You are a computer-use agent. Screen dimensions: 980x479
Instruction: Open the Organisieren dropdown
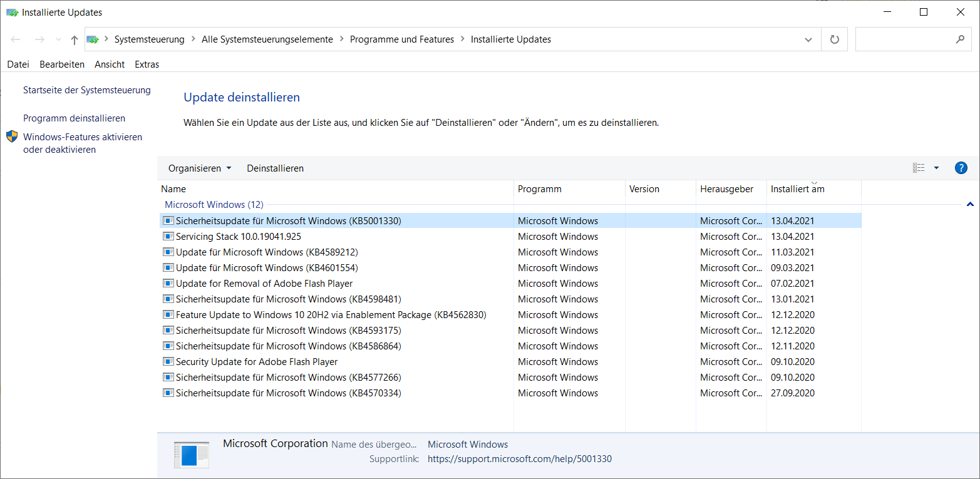coord(200,168)
